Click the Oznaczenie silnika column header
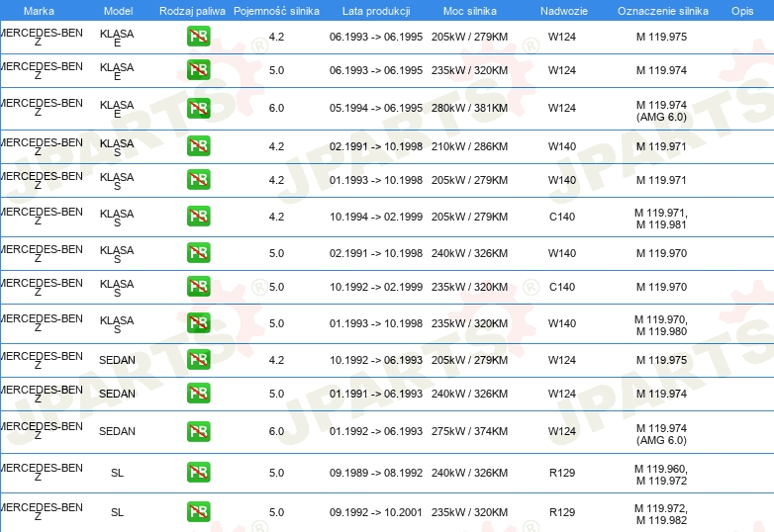Viewport: 774px width, 532px height. [x=663, y=11]
